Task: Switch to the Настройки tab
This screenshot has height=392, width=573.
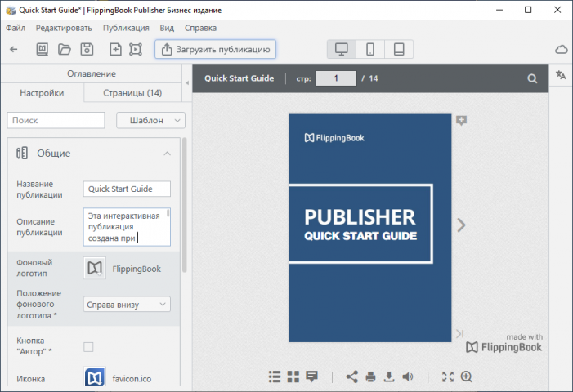Action: (42, 93)
